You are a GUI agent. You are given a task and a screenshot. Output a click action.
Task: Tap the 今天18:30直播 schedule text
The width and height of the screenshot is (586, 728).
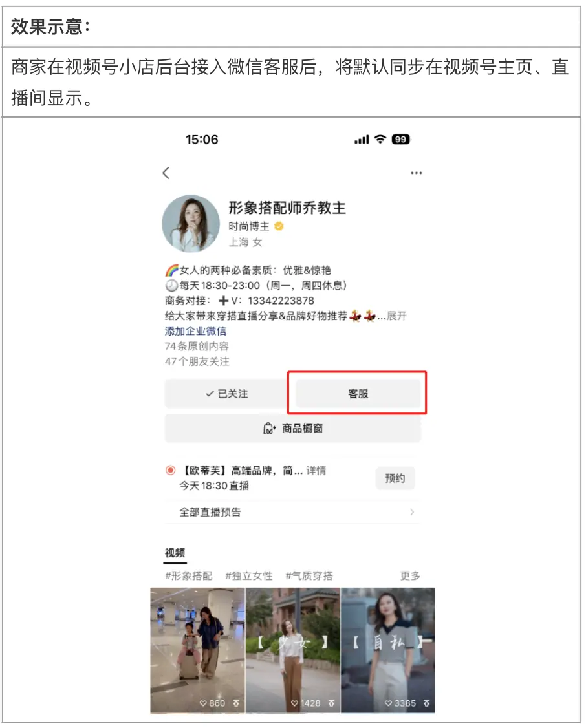pos(215,486)
